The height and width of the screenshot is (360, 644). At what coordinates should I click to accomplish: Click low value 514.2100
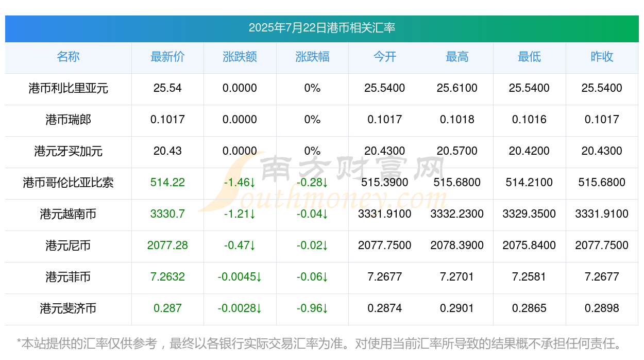(529, 183)
